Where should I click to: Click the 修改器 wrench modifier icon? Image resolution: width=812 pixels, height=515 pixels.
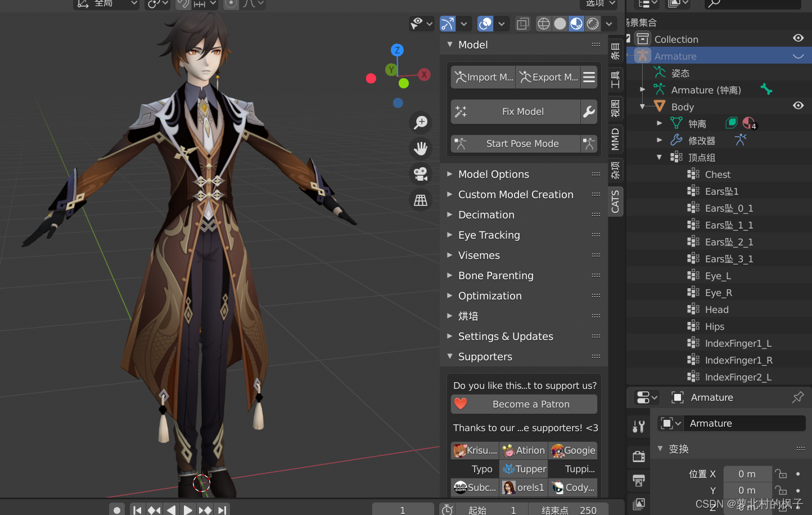tap(676, 140)
